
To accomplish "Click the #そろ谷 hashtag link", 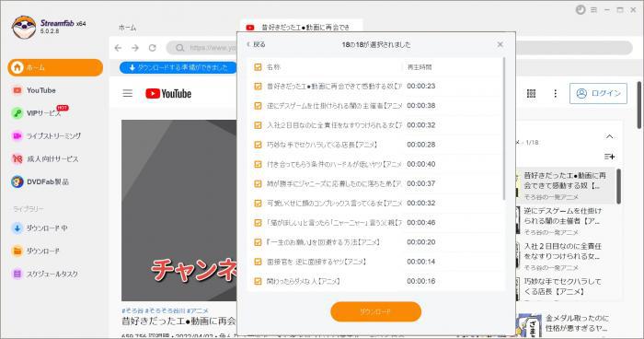I will click(x=132, y=311).
